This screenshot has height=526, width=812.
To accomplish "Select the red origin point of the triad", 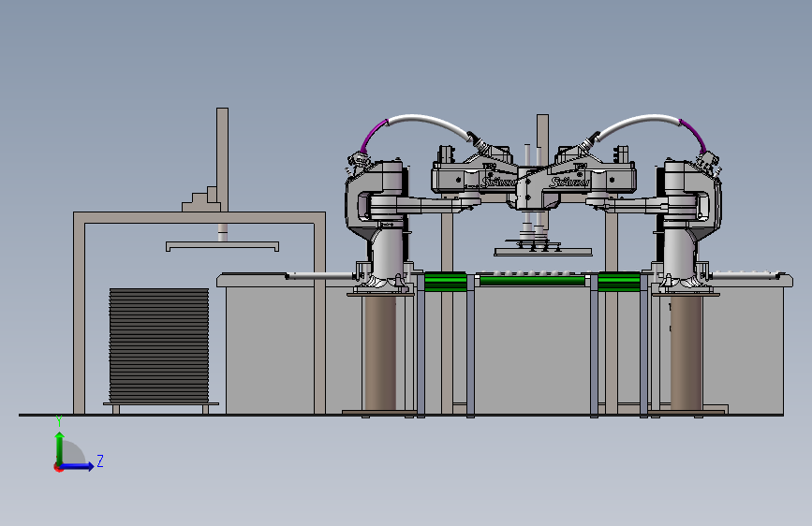I will pos(57,467).
